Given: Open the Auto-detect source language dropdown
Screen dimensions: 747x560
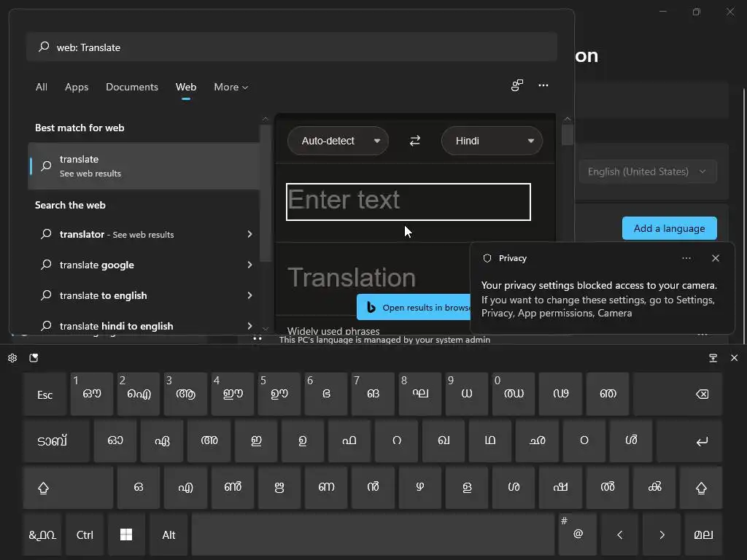Looking at the screenshot, I should [338, 141].
